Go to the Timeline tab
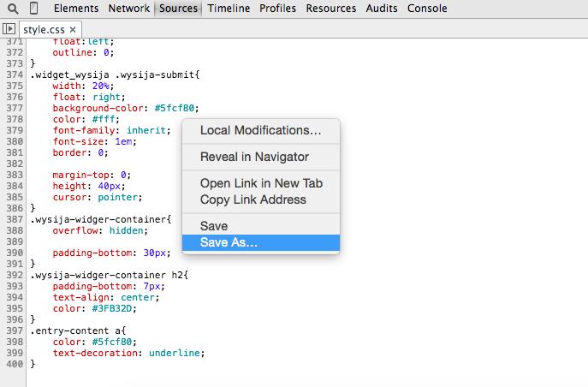 (229, 9)
